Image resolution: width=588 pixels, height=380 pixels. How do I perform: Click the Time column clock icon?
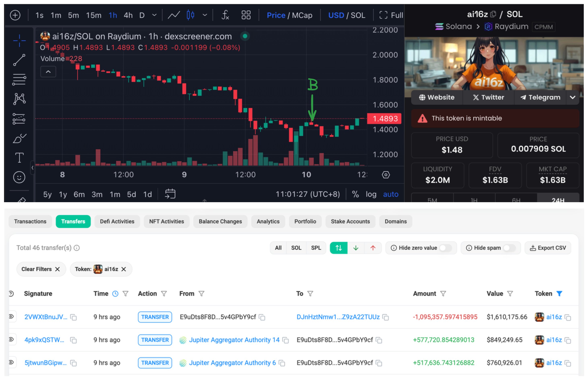tap(115, 294)
